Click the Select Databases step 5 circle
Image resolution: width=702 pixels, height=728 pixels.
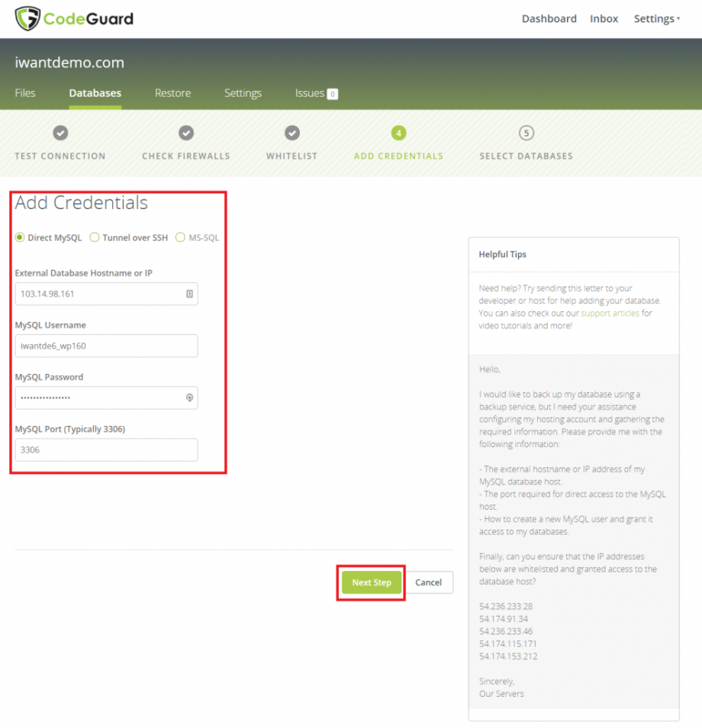(526, 133)
